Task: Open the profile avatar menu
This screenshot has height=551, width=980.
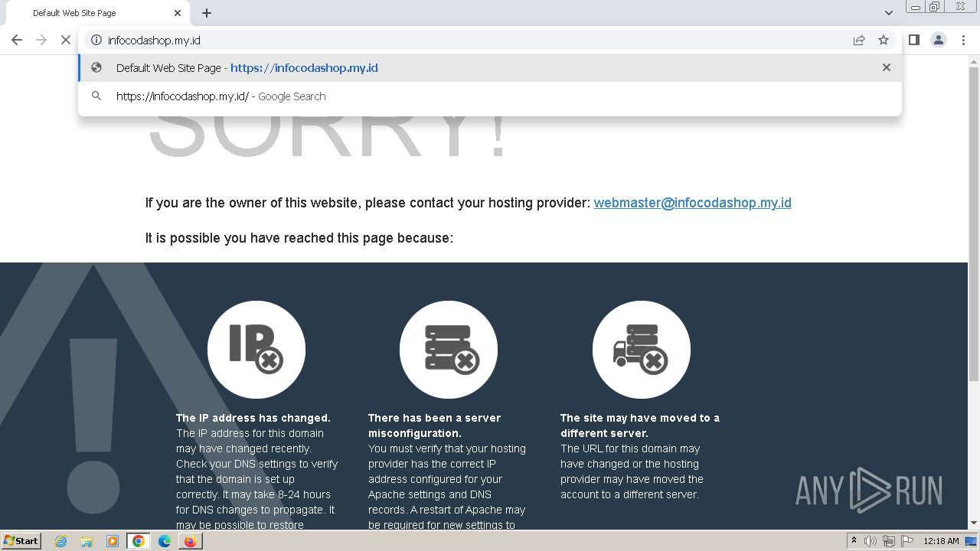Action: [x=939, y=40]
